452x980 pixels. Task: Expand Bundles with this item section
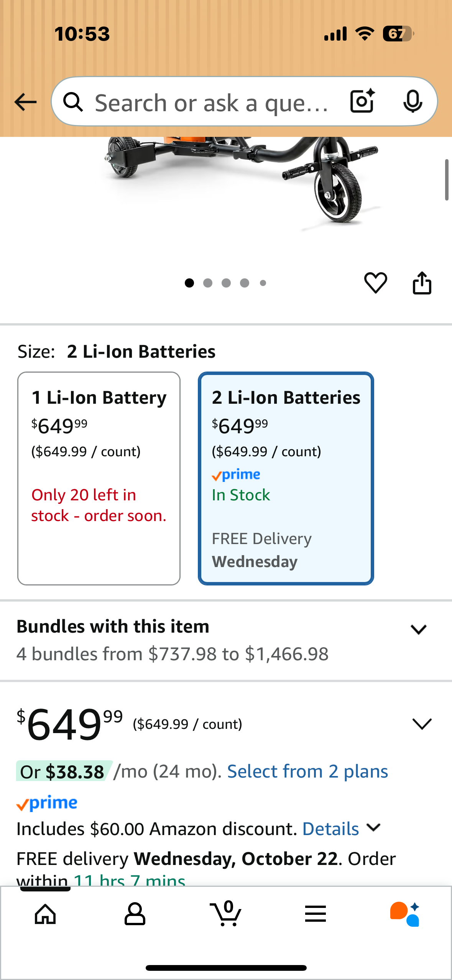point(418,630)
